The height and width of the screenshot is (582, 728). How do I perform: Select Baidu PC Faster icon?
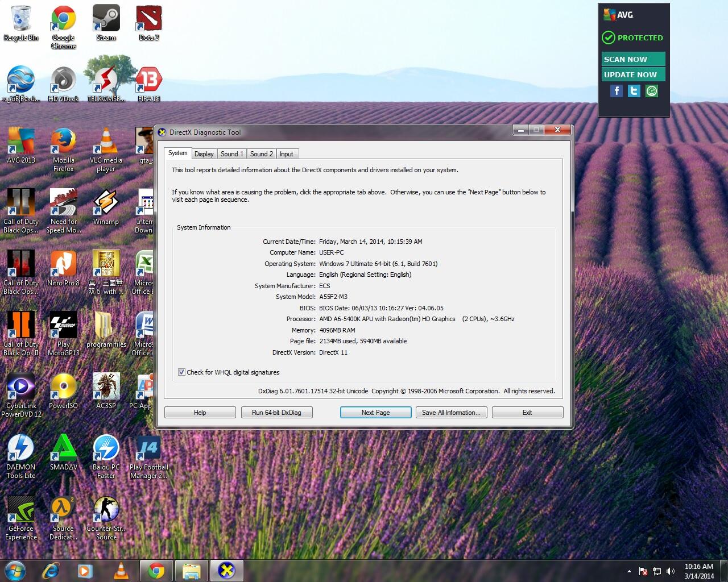[x=106, y=457]
